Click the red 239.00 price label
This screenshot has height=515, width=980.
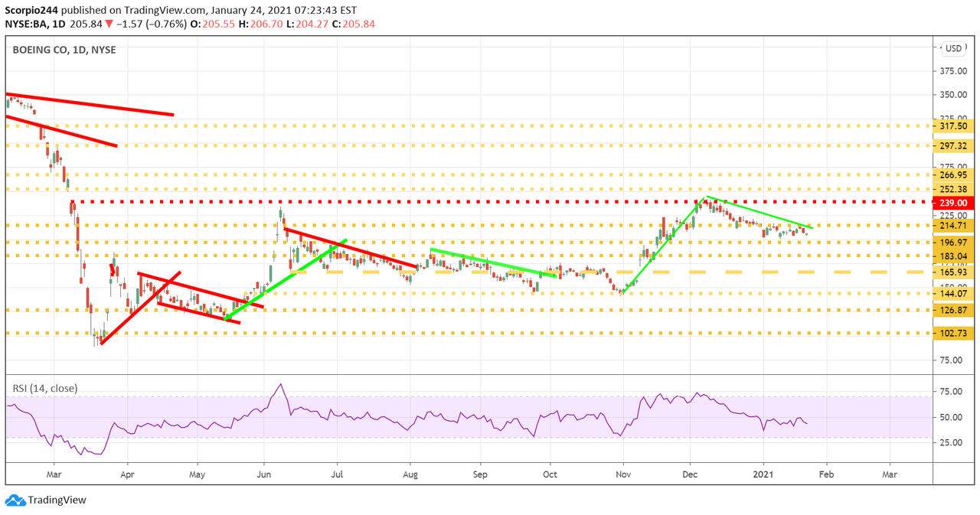point(952,203)
